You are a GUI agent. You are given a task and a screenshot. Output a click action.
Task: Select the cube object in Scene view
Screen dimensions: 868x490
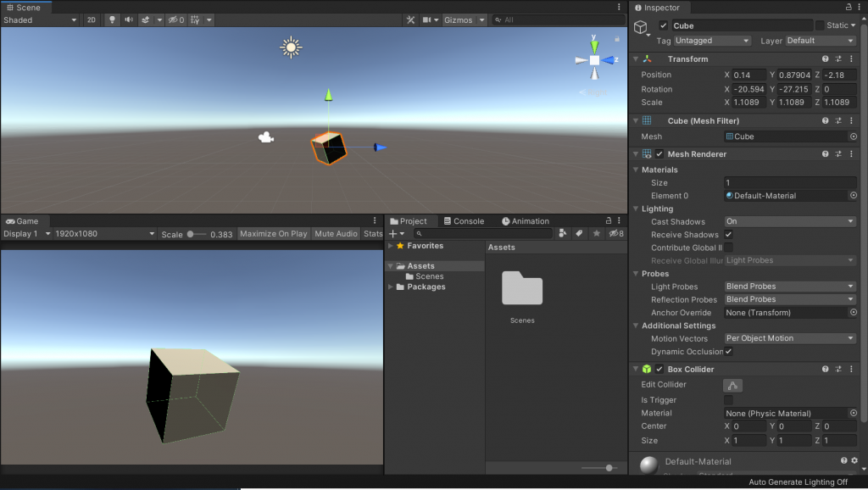(x=329, y=148)
